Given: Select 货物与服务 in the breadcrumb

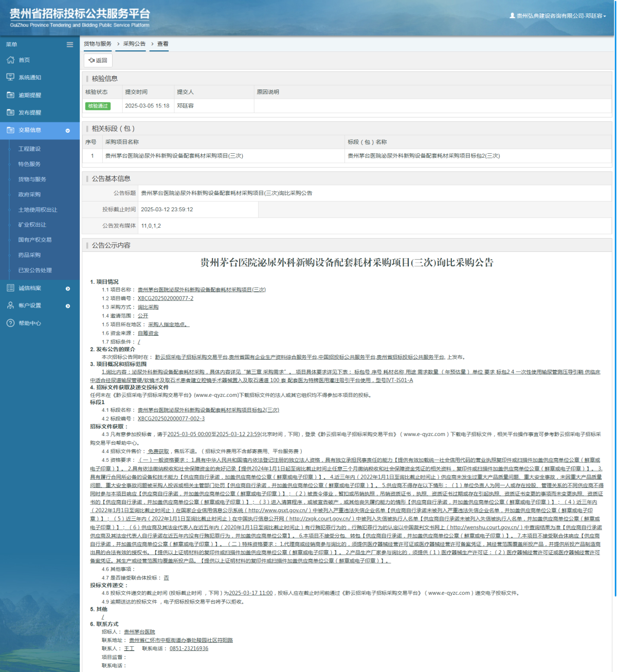Looking at the screenshot, I should (97, 44).
